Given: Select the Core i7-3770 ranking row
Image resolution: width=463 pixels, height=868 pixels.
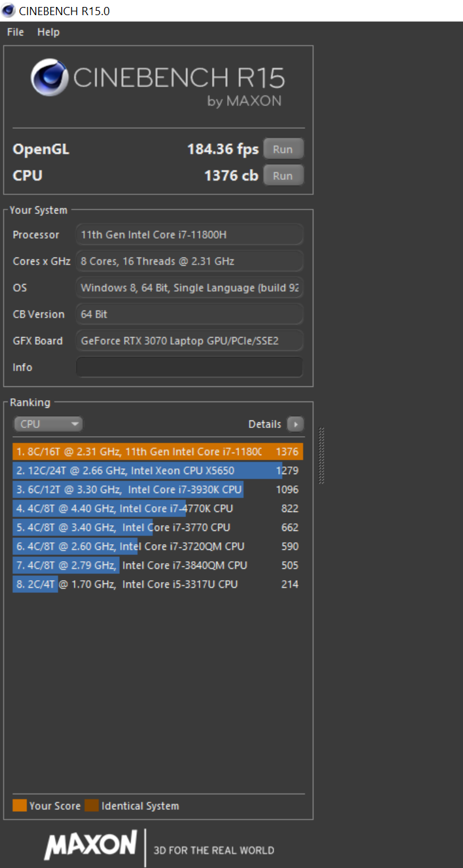Looking at the screenshot, I should (158, 527).
